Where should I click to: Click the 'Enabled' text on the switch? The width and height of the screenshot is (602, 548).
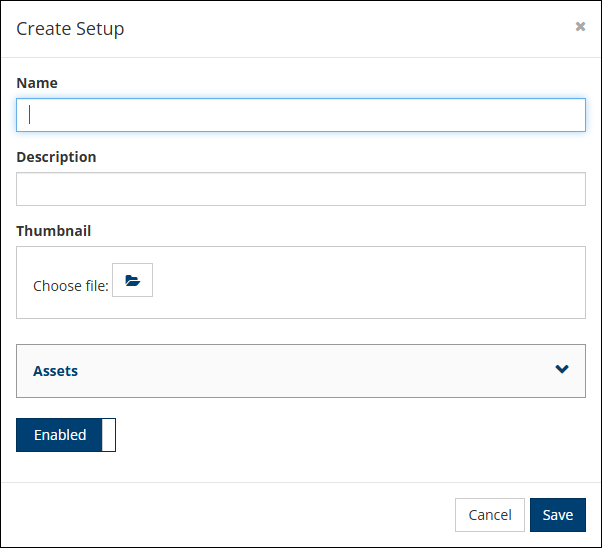point(60,435)
